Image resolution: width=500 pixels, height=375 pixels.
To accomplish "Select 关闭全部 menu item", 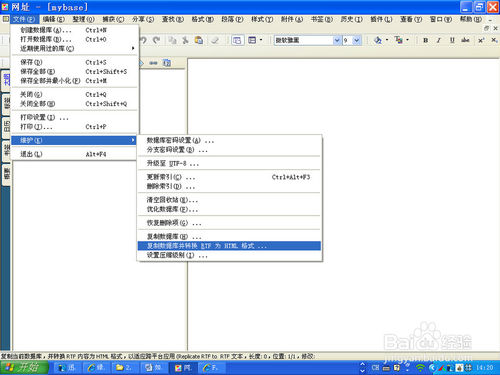I will 75,104.
